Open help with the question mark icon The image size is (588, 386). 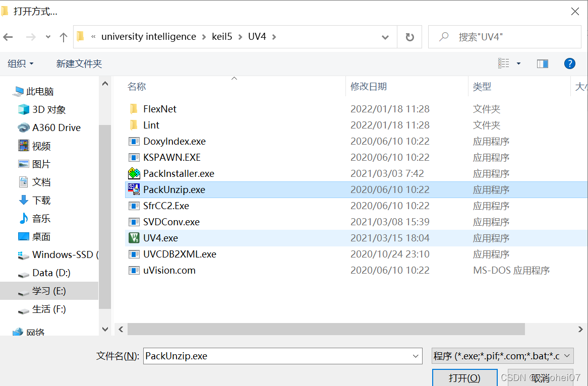570,63
